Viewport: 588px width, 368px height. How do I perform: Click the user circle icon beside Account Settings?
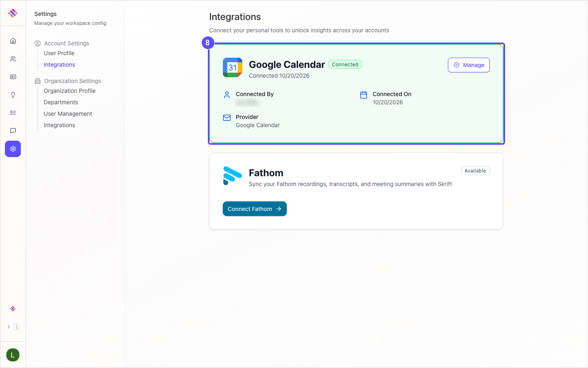click(38, 43)
